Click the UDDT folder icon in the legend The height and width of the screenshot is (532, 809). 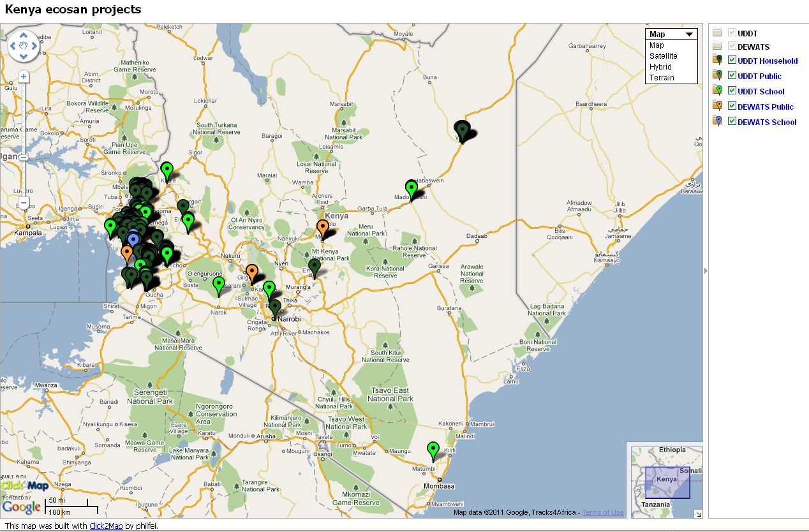pyautogui.click(x=716, y=32)
